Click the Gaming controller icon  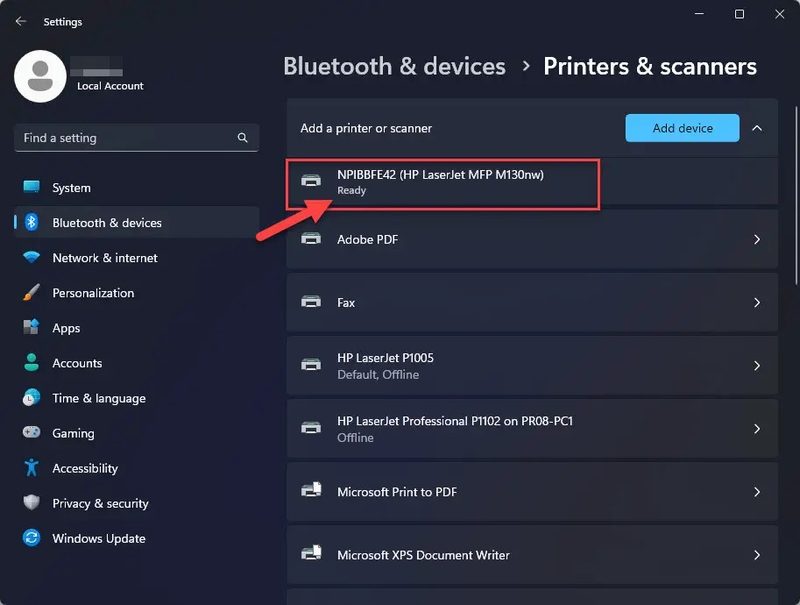[32, 433]
